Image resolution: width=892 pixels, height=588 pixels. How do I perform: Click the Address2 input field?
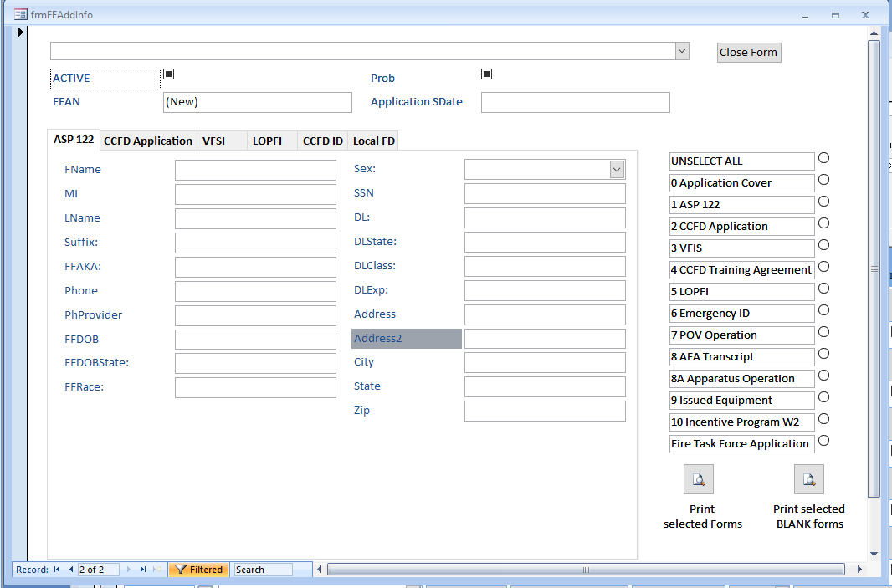tap(545, 339)
